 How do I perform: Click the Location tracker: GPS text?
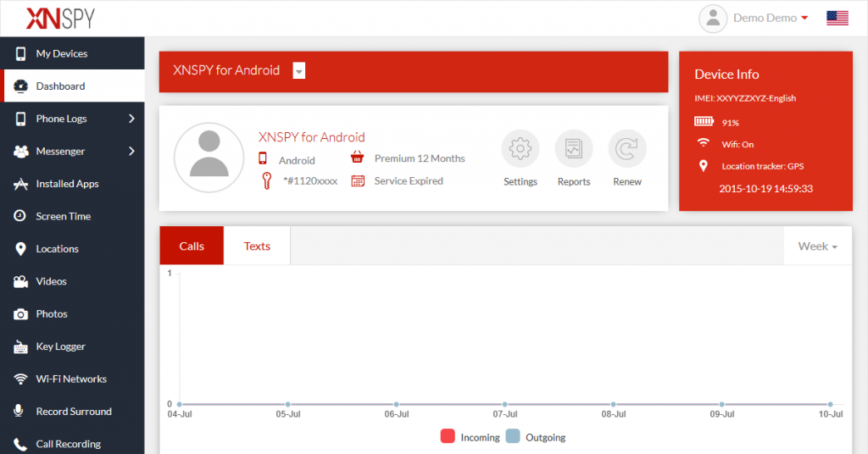[x=762, y=166]
